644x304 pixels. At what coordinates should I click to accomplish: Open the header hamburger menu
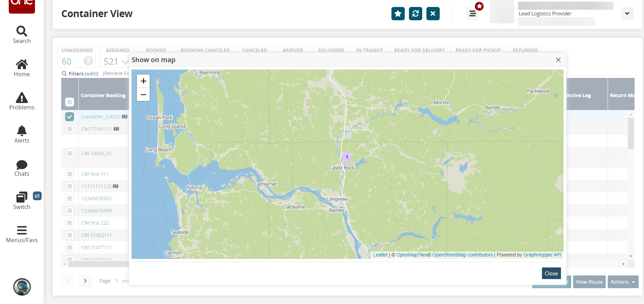click(x=473, y=14)
